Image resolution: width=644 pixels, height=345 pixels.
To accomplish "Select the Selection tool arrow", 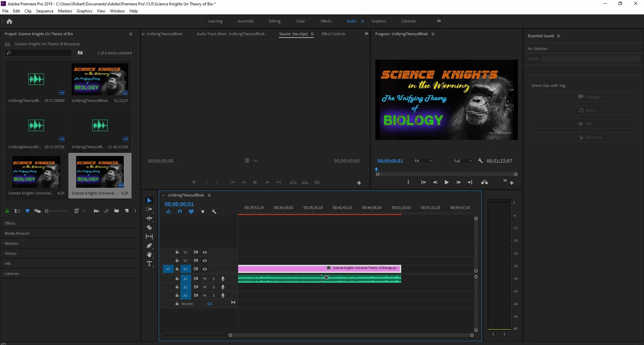I will [149, 200].
